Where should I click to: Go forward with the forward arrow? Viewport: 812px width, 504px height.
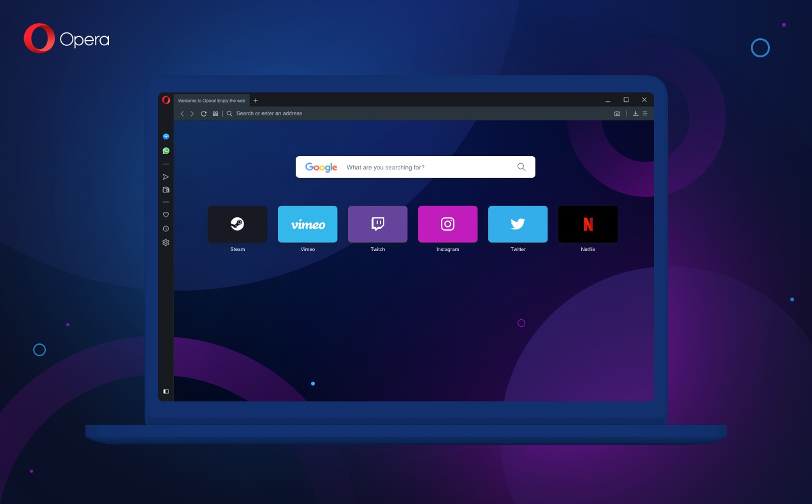point(192,113)
